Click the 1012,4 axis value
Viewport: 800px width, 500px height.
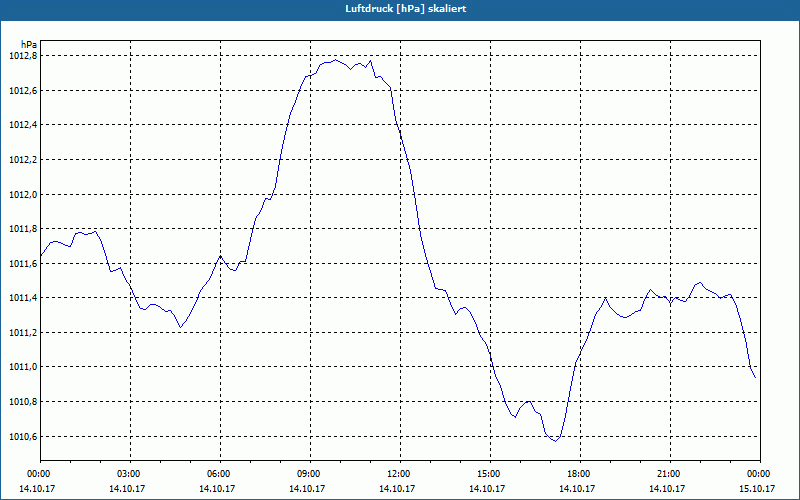coord(23,125)
